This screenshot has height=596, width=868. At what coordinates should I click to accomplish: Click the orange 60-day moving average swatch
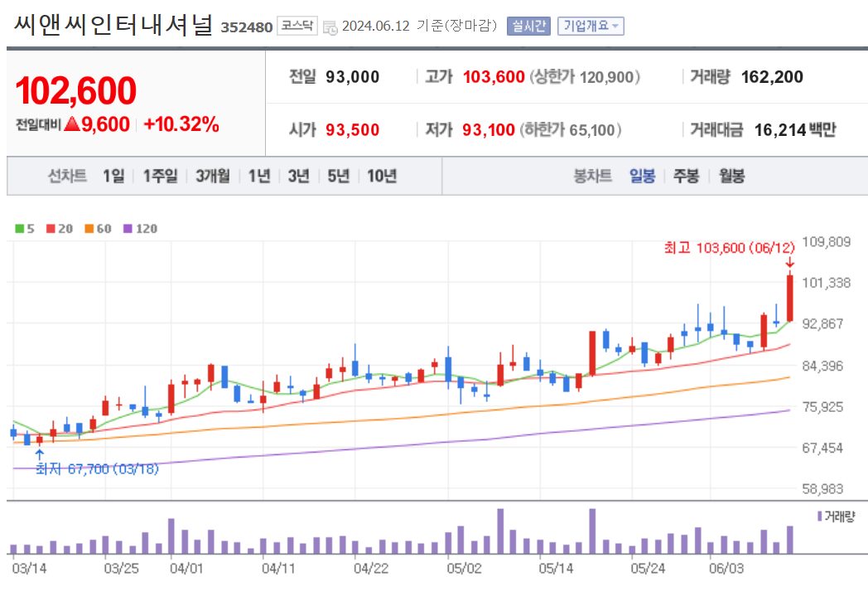click(x=89, y=229)
